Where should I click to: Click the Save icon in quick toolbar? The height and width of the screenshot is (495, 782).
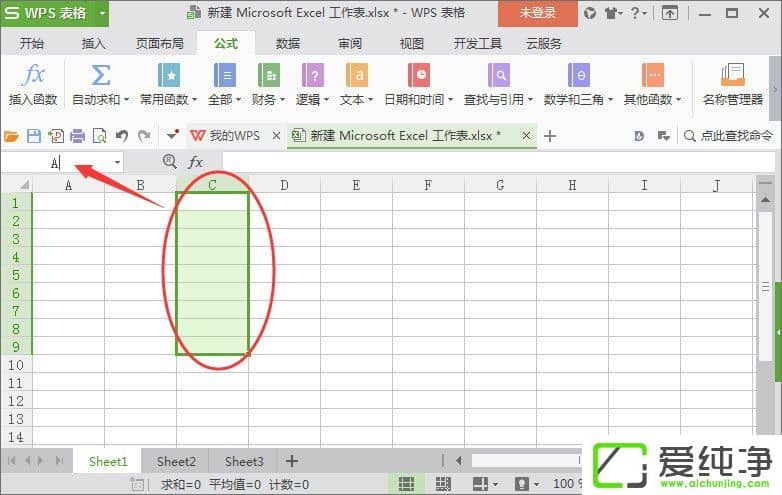[34, 136]
